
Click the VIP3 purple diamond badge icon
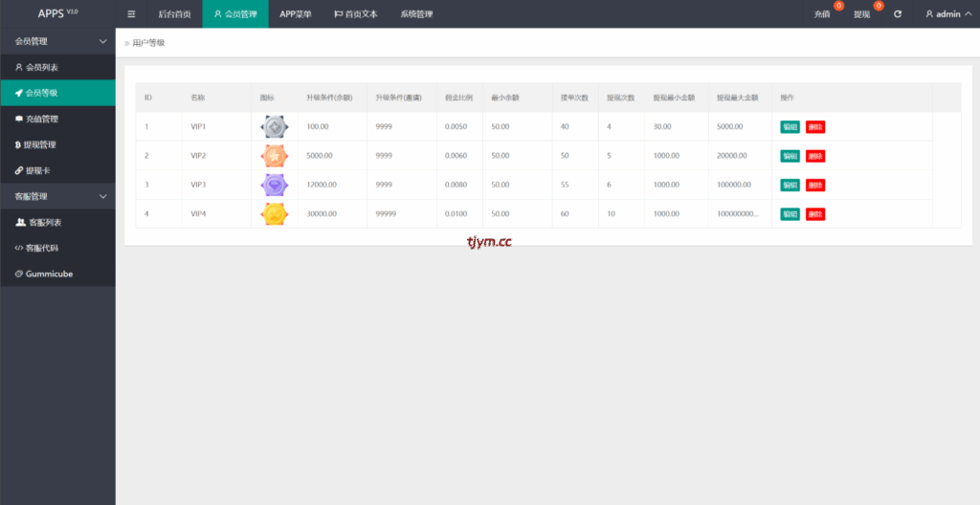274,185
